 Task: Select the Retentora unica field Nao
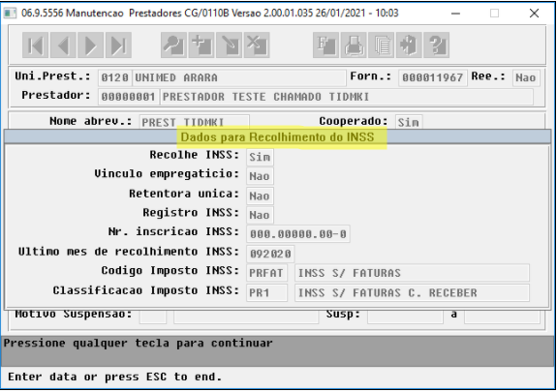[260, 196]
